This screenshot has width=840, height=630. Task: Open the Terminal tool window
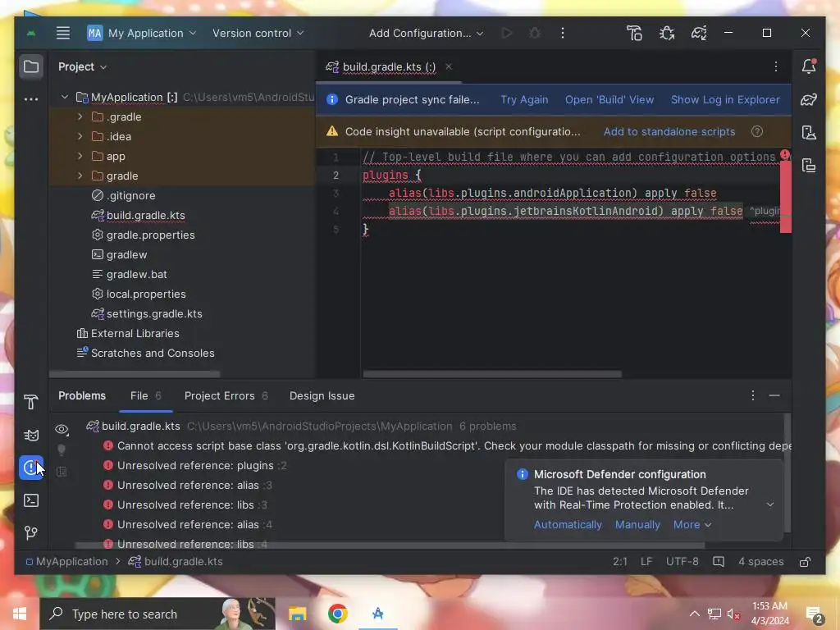[x=31, y=500]
